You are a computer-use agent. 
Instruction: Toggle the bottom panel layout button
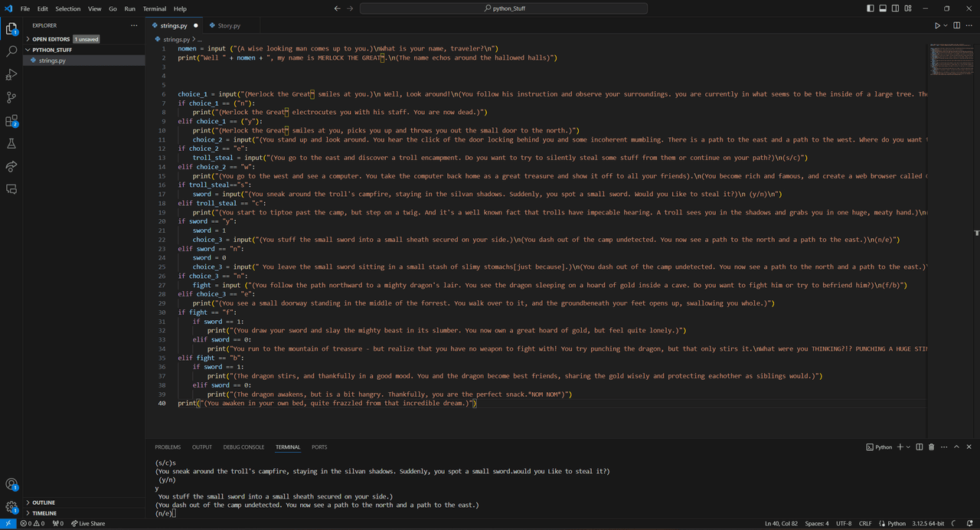(x=883, y=8)
